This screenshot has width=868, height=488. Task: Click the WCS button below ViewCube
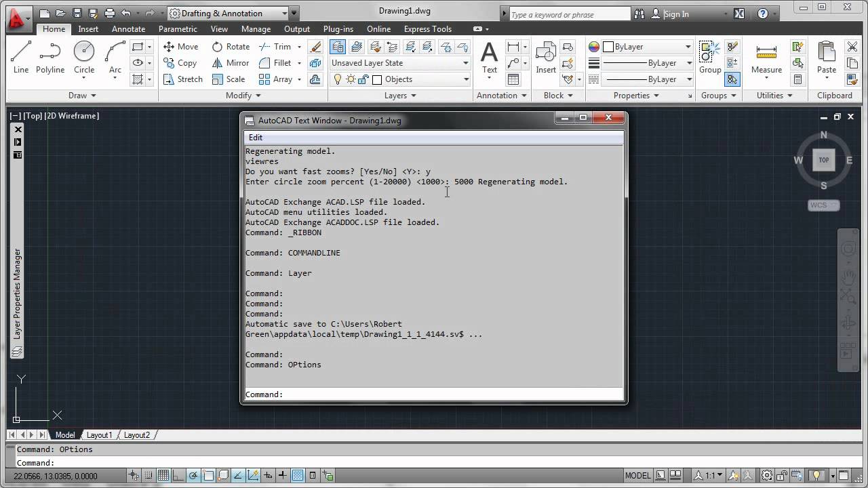(x=824, y=205)
